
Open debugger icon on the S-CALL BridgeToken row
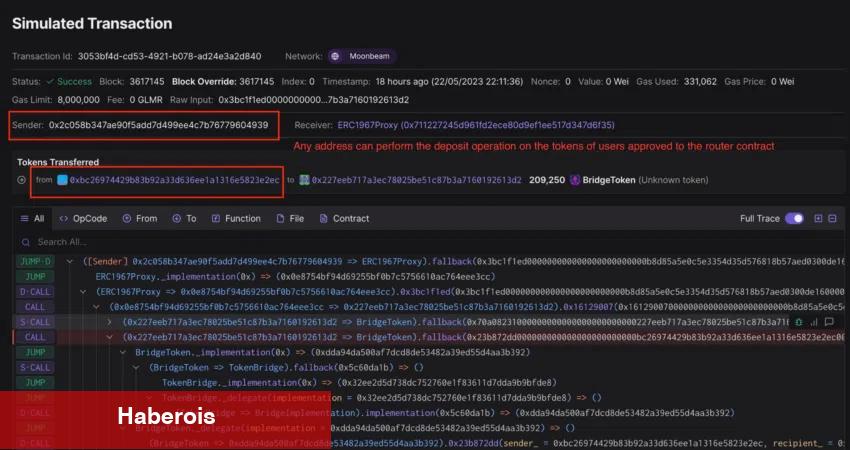click(799, 322)
